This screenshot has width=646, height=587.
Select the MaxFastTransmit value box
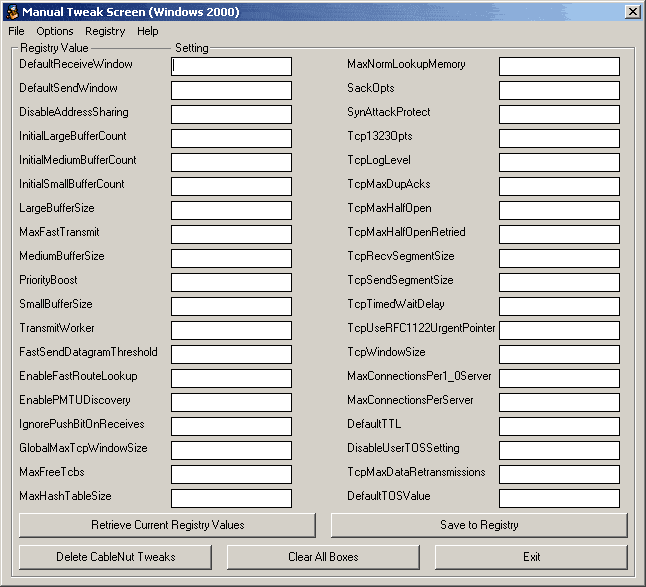click(231, 234)
